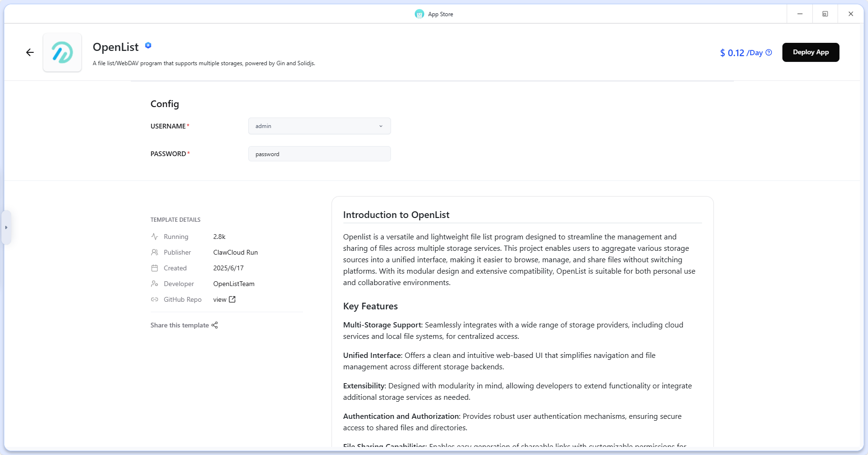Open the GitHub Repo view link
This screenshot has width=868, height=455.
(224, 299)
